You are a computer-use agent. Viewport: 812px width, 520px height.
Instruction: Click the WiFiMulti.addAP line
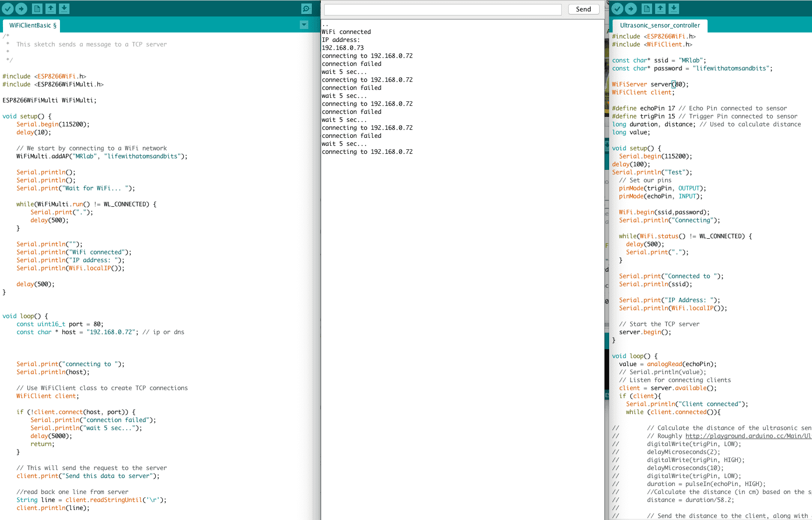[x=102, y=156]
